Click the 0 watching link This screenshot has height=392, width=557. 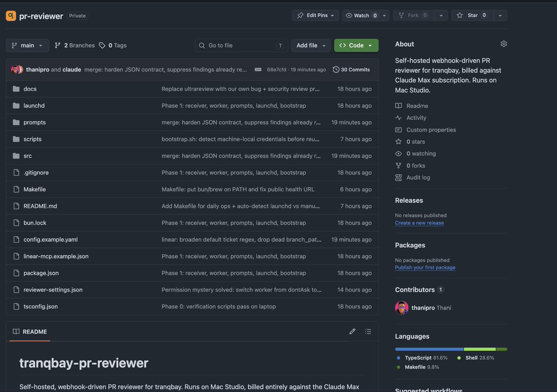click(x=415, y=154)
